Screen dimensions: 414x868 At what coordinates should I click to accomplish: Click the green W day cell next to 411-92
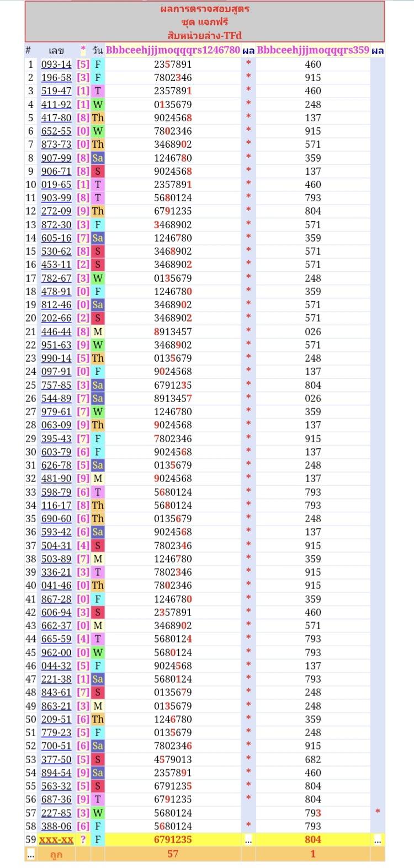(98, 104)
